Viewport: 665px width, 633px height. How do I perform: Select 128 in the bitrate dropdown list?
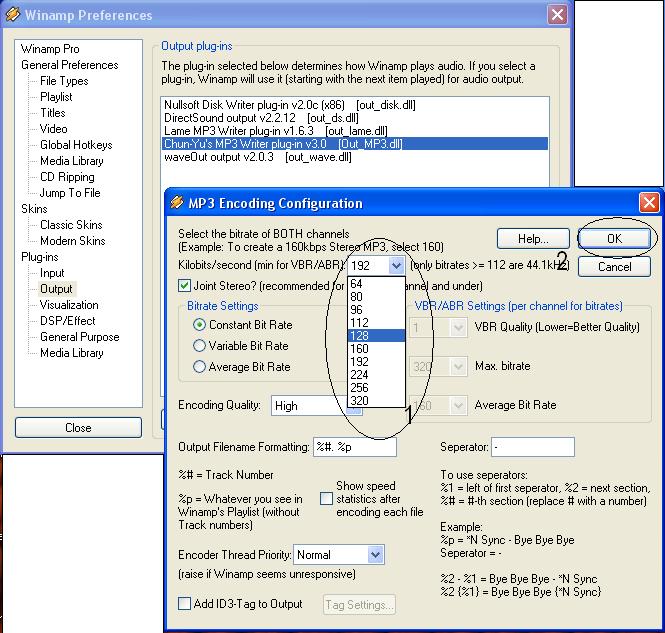tap(360, 336)
